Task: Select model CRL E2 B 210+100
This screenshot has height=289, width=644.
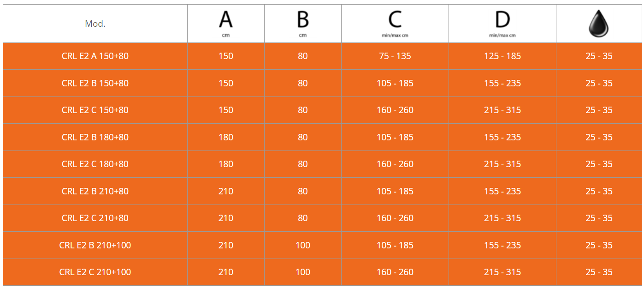Action: click(95, 245)
